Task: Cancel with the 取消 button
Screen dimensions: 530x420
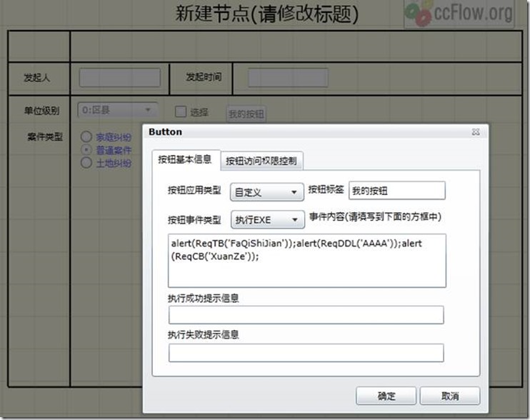Action: pyautogui.click(x=450, y=396)
